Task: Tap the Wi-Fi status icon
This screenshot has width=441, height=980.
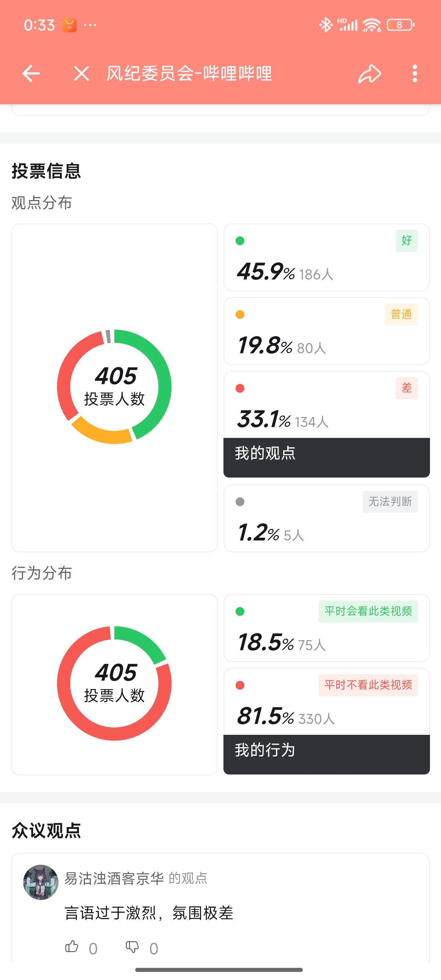Action: coord(371,25)
